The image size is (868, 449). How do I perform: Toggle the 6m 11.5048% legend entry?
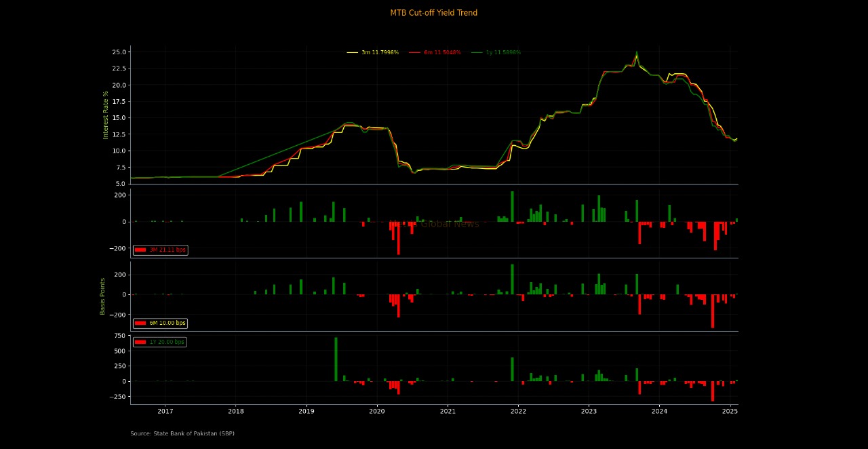442,52
